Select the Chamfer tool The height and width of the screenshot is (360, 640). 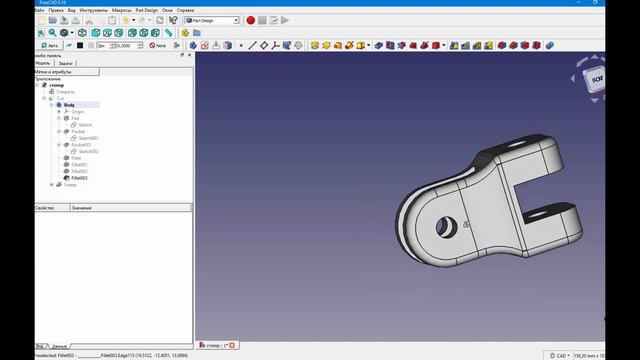pyautogui.click(x=513, y=45)
